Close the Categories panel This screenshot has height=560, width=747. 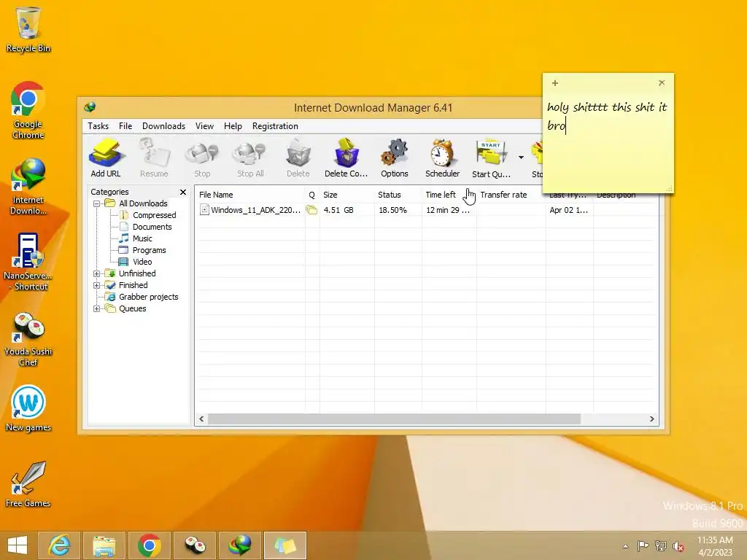[183, 192]
